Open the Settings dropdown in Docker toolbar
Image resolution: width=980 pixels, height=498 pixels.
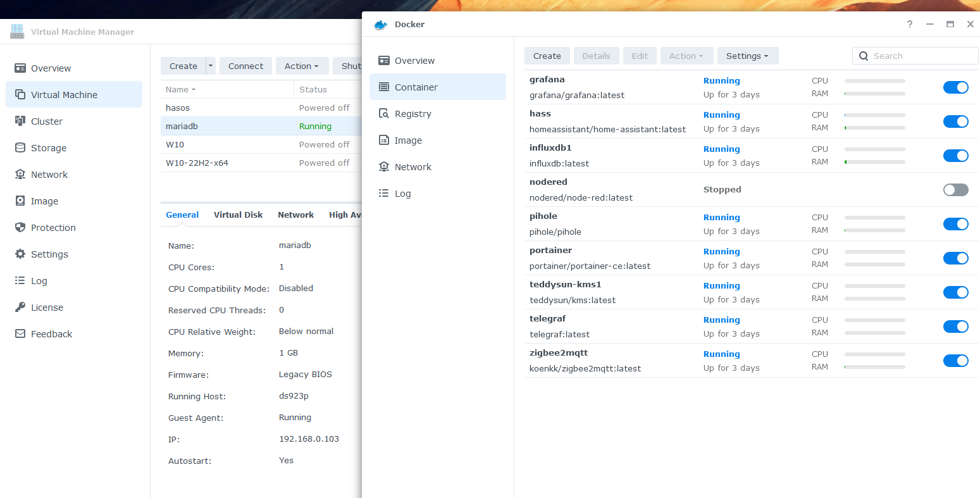click(x=748, y=56)
